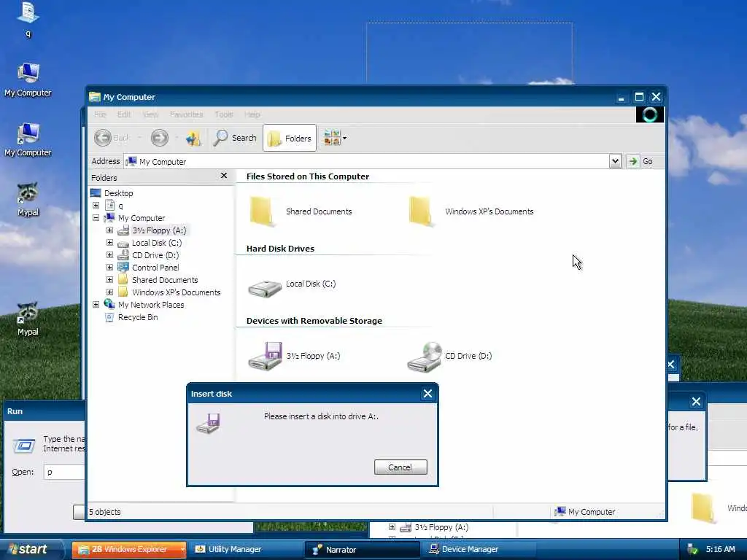747x560 pixels.
Task: Expand Control Panel in folder tree
Action: (x=109, y=267)
